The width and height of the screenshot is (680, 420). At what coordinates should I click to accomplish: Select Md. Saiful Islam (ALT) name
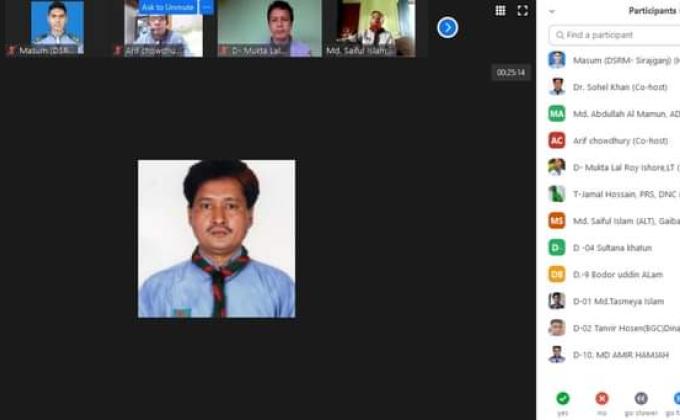626,221
